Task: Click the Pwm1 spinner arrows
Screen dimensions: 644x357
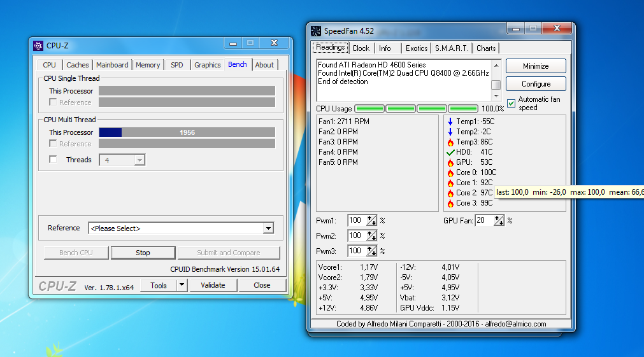Action: pyautogui.click(x=371, y=221)
